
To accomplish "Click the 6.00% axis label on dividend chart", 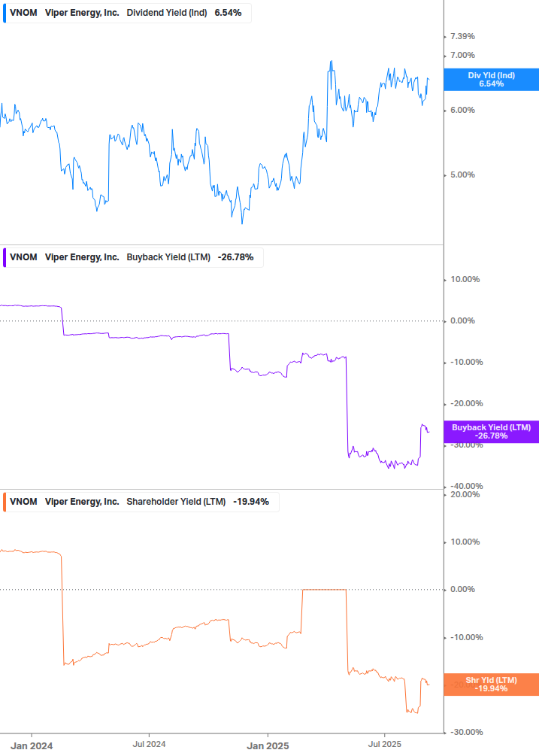I will pos(462,111).
